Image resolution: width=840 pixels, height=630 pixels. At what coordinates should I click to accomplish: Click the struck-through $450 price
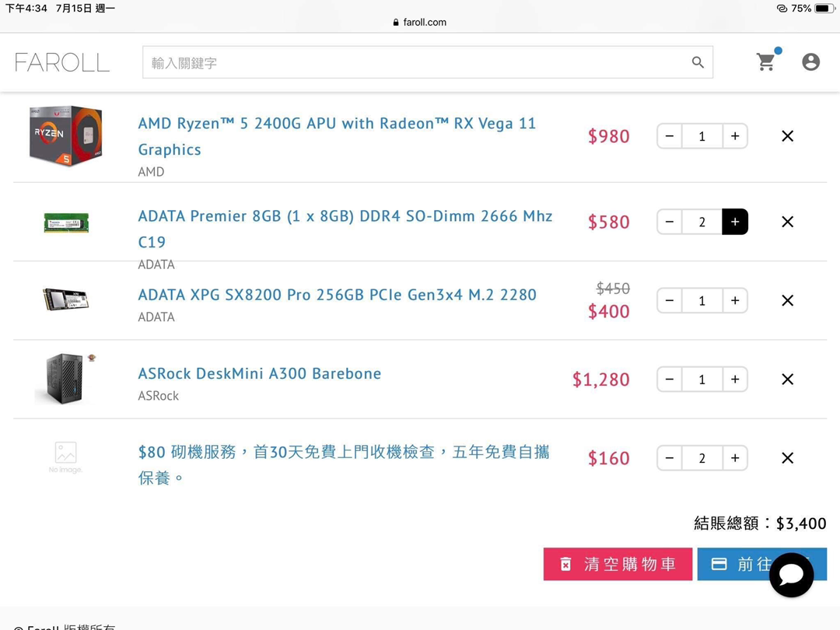click(x=613, y=289)
